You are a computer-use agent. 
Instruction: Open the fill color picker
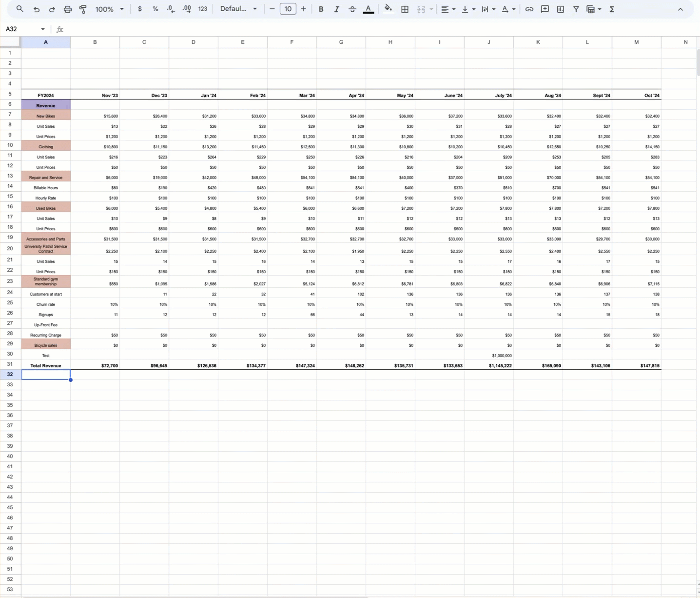coord(388,9)
